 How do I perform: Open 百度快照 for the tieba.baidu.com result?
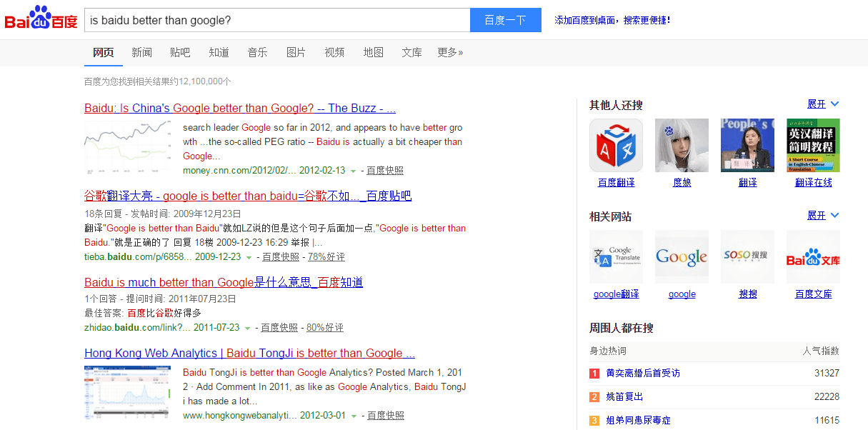tap(281, 257)
